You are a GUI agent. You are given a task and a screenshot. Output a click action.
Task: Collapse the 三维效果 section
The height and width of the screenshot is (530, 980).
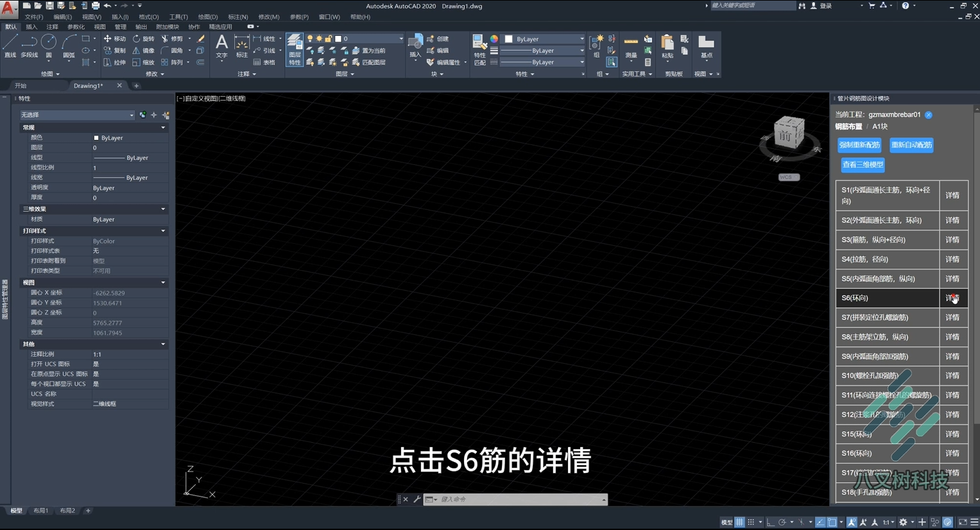pyautogui.click(x=163, y=209)
